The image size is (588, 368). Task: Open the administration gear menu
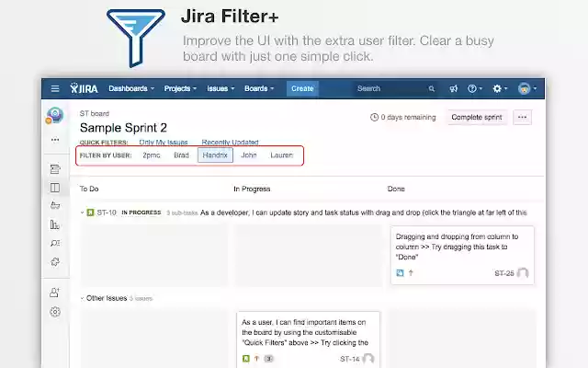[x=500, y=88]
